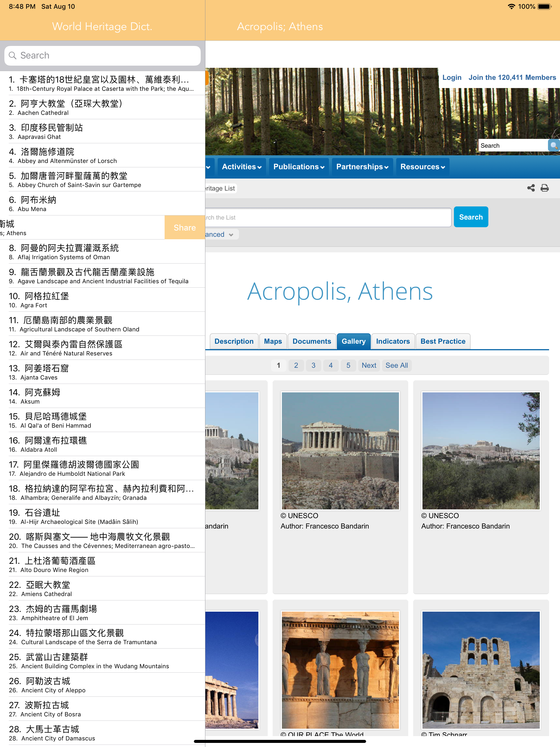This screenshot has width=560, height=747.
Task: Select Al-Hijr Archaeological Site entry
Action: 102,516
